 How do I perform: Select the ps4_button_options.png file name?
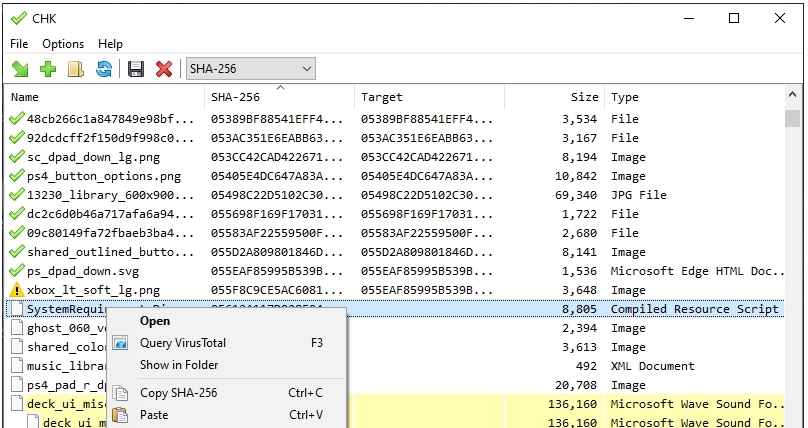click(x=104, y=176)
